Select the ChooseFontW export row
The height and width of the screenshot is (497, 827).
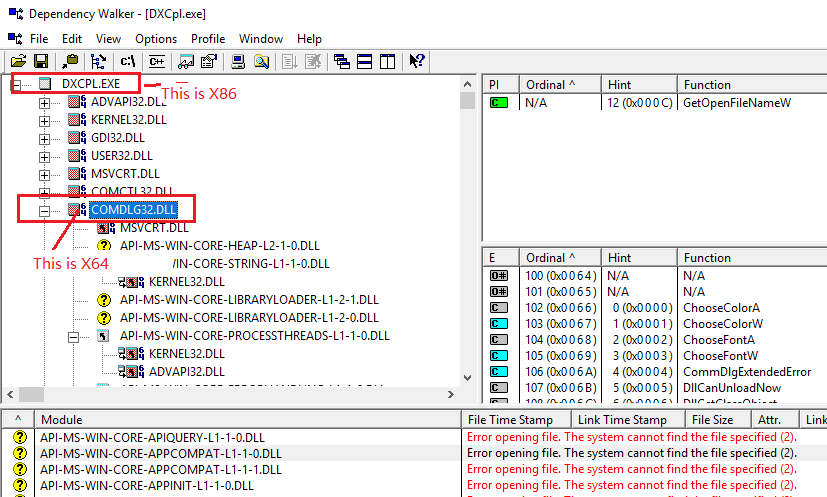click(x=655, y=356)
